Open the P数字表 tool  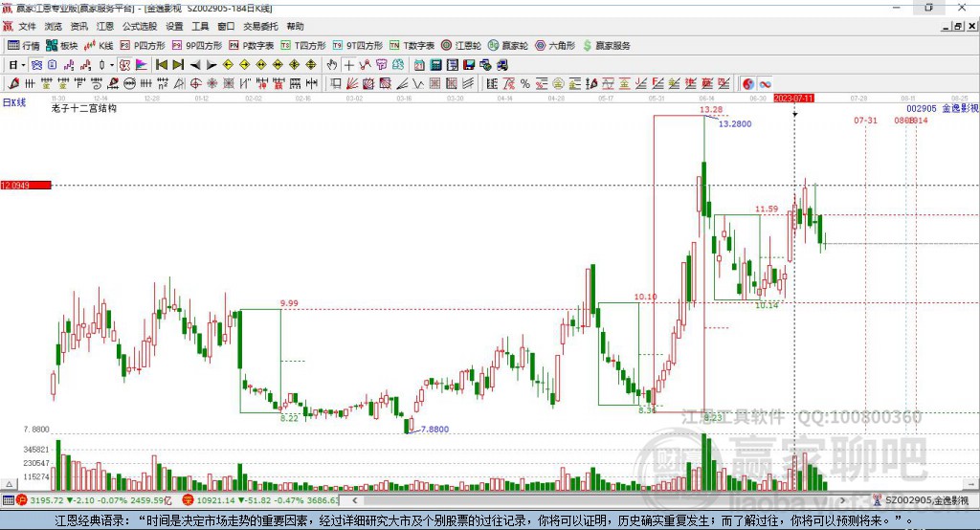(252, 46)
